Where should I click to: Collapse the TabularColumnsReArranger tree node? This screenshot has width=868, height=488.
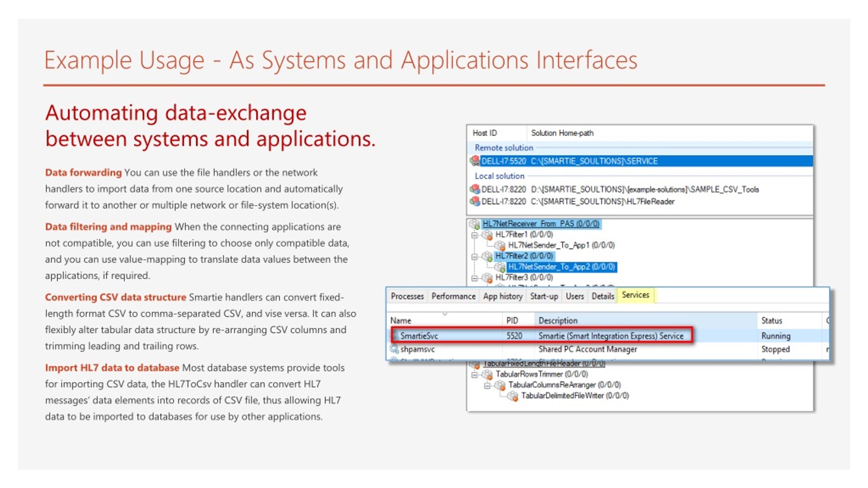point(487,386)
